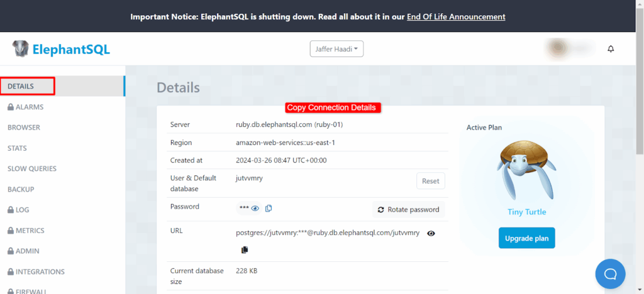This screenshot has height=294, width=644.
Task: Click the Tiny Turtle plan image
Action: click(x=527, y=170)
